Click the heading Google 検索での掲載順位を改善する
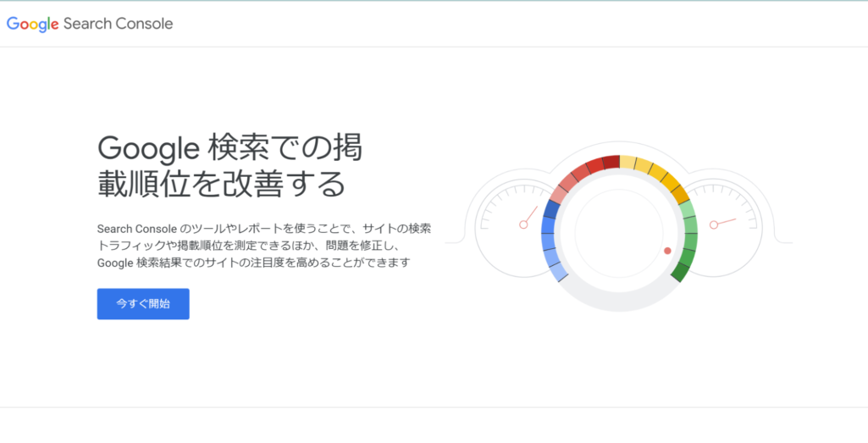This screenshot has width=868, height=443. [229, 165]
